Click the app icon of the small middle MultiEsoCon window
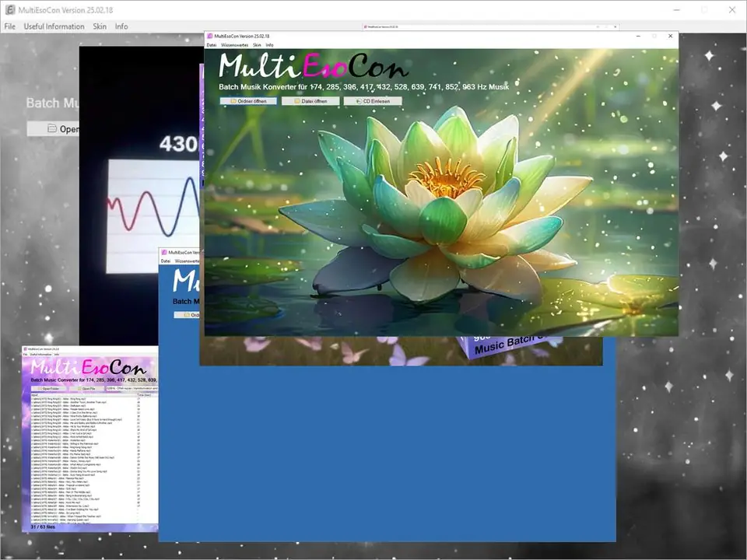 163,252
